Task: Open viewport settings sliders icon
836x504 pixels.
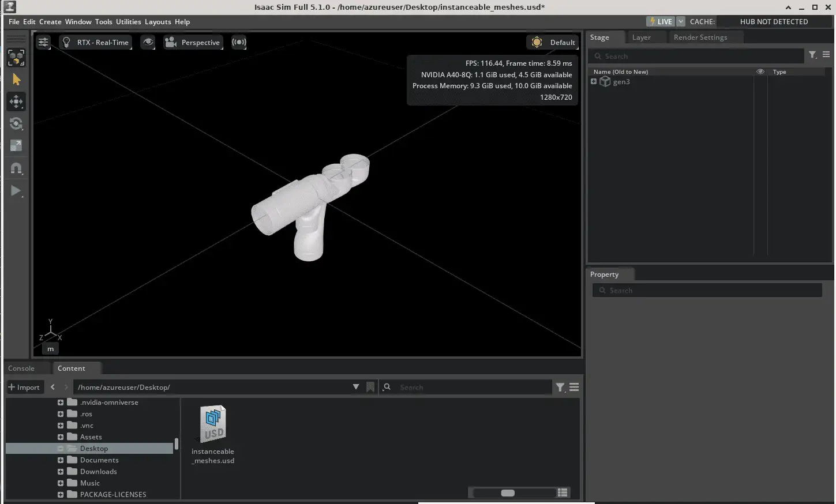Action: (43, 42)
